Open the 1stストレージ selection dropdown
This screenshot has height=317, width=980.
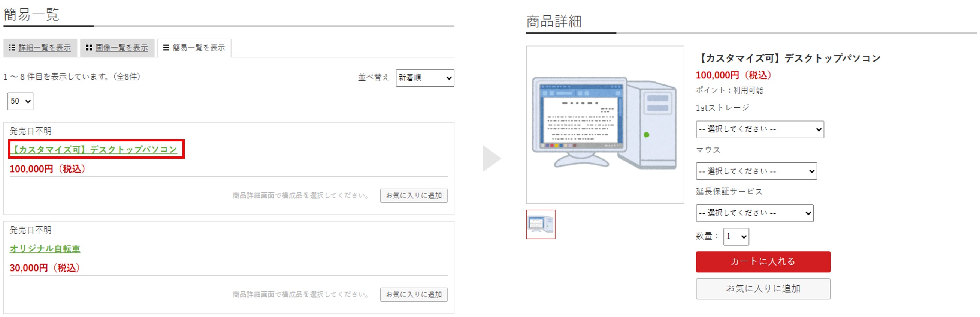point(760,129)
